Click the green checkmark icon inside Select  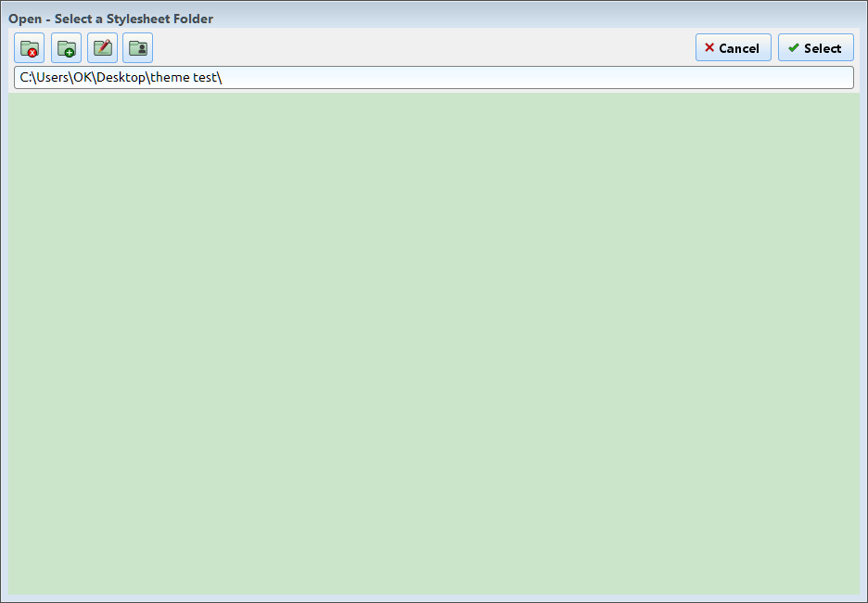(x=793, y=48)
